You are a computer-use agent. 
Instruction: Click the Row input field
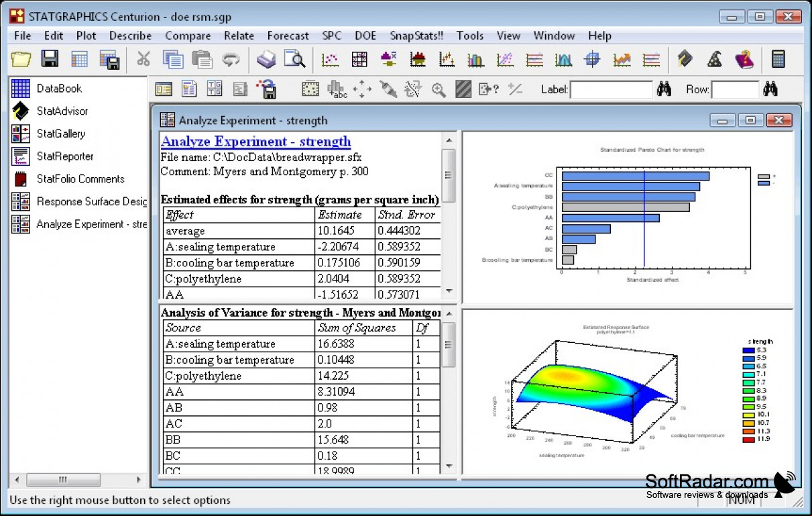pos(735,89)
